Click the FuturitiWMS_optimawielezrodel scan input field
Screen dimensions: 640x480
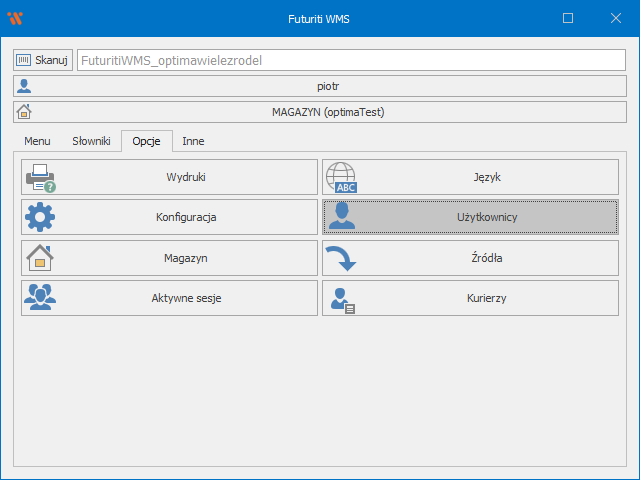click(x=350, y=60)
